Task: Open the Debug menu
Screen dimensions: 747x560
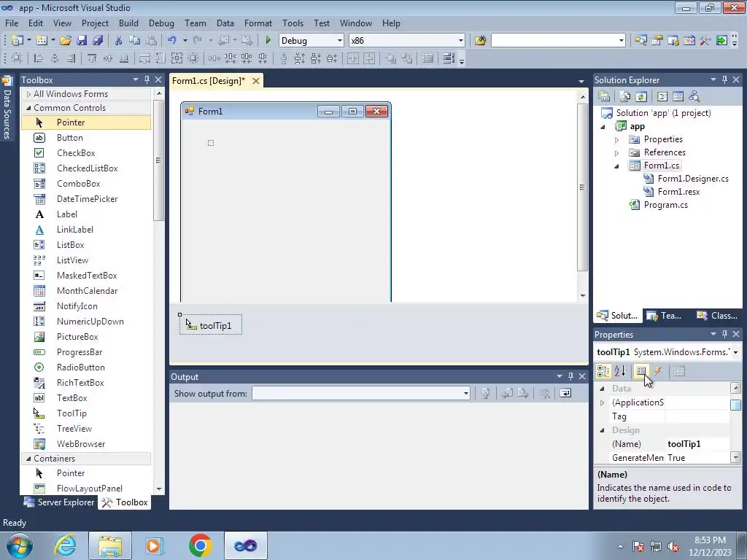Action: (161, 23)
